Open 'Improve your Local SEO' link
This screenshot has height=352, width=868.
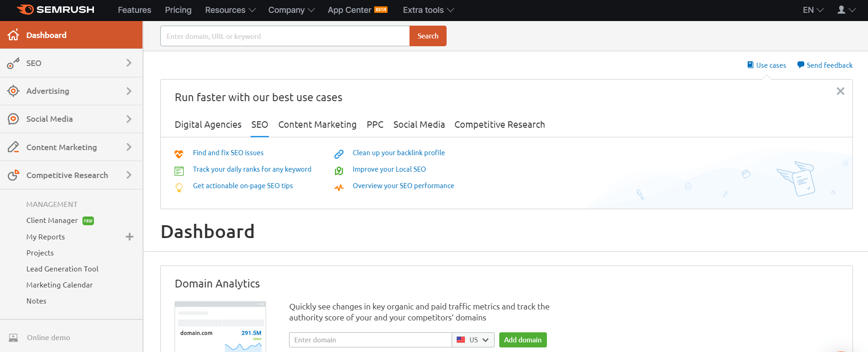click(389, 169)
